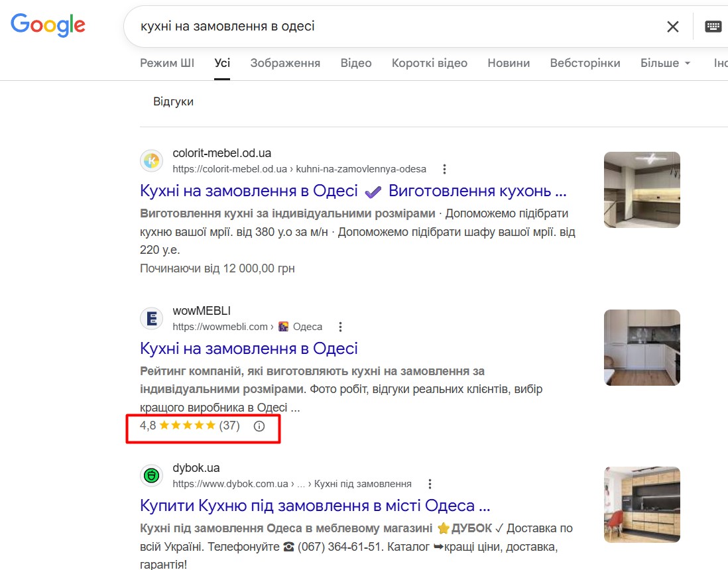Open more options for dybok.ua result
Screen dimensions: 728x570
click(430, 484)
